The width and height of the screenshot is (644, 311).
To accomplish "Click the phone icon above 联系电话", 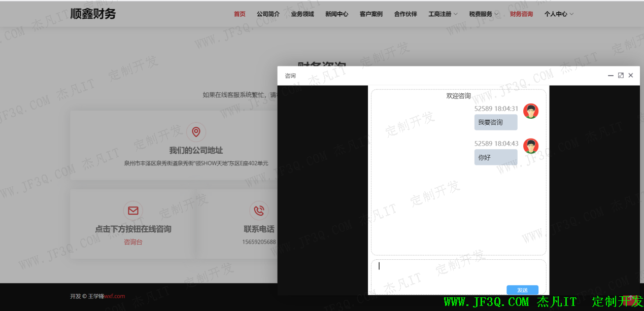I will pyautogui.click(x=259, y=211).
